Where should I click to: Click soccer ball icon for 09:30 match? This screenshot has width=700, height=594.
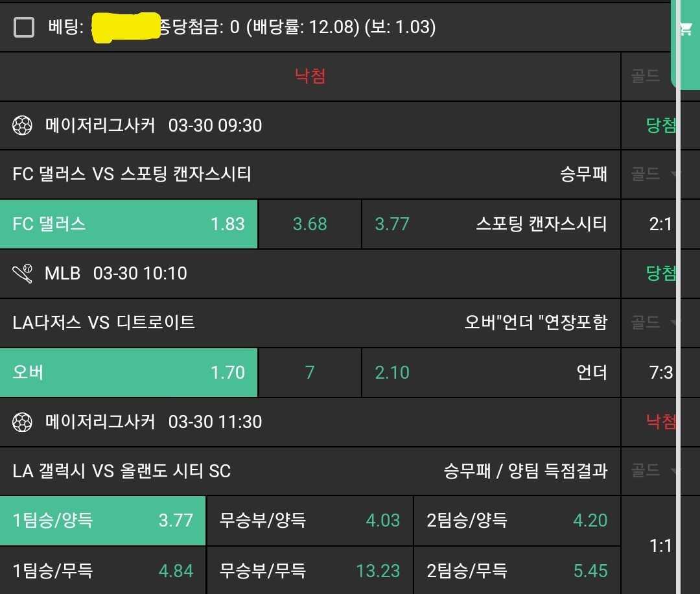click(x=23, y=125)
